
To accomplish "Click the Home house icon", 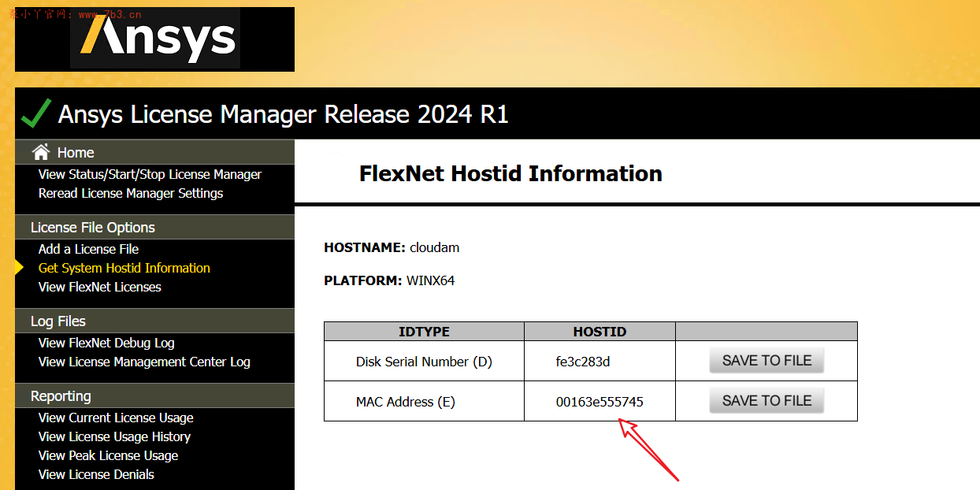I will (x=41, y=152).
